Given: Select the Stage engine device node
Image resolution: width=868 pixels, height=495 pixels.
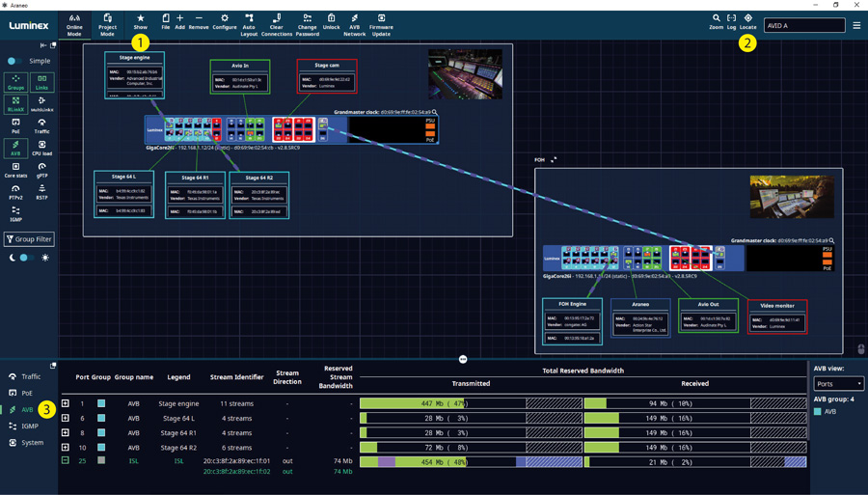Looking at the screenshot, I should point(134,75).
